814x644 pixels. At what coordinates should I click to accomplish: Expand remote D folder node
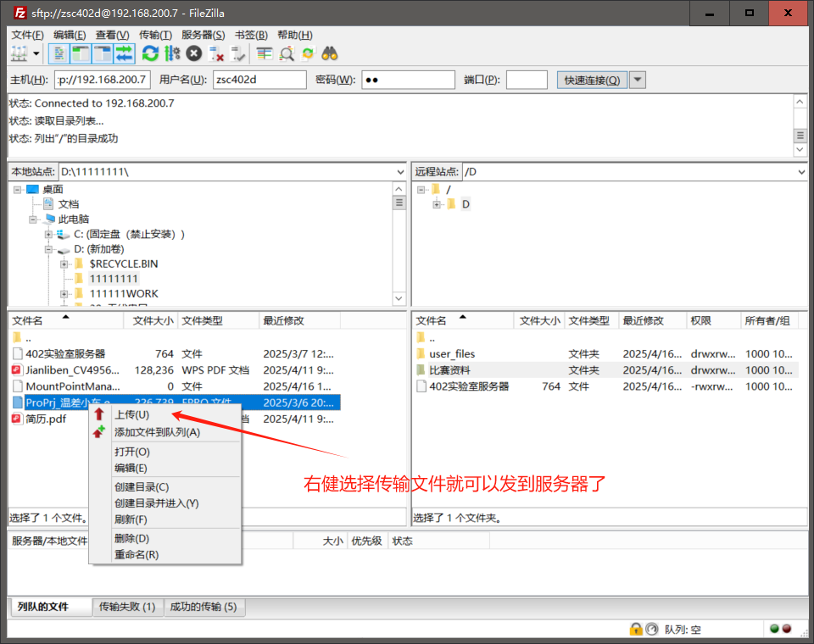pyautogui.click(x=437, y=204)
